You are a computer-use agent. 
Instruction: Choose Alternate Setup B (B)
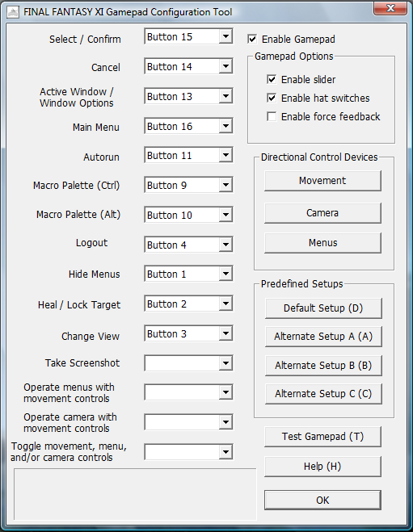[323, 366]
